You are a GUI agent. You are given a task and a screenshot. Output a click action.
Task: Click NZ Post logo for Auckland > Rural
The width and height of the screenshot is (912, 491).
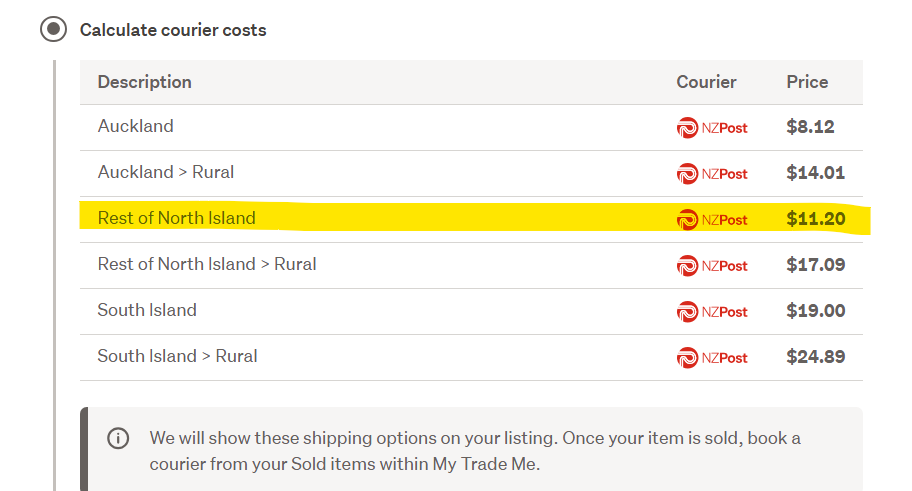click(712, 174)
